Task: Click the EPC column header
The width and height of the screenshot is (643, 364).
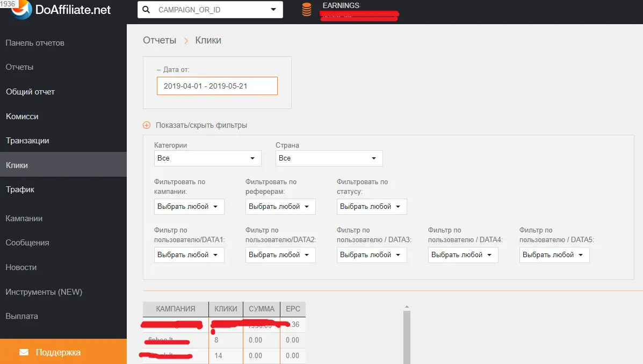Action: coord(293,309)
